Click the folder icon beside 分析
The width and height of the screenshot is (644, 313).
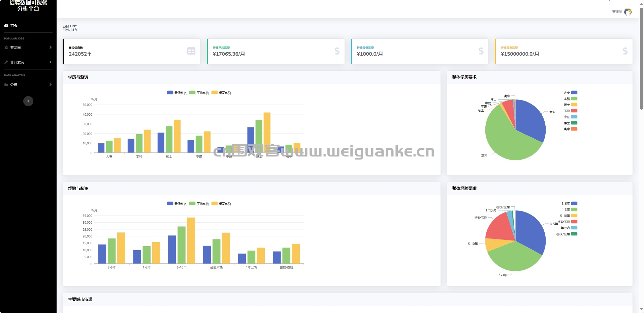click(x=6, y=85)
